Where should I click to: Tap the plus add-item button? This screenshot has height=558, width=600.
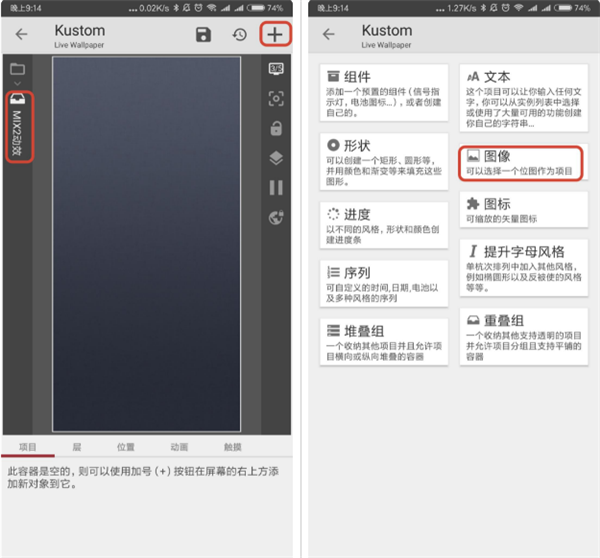tap(275, 34)
